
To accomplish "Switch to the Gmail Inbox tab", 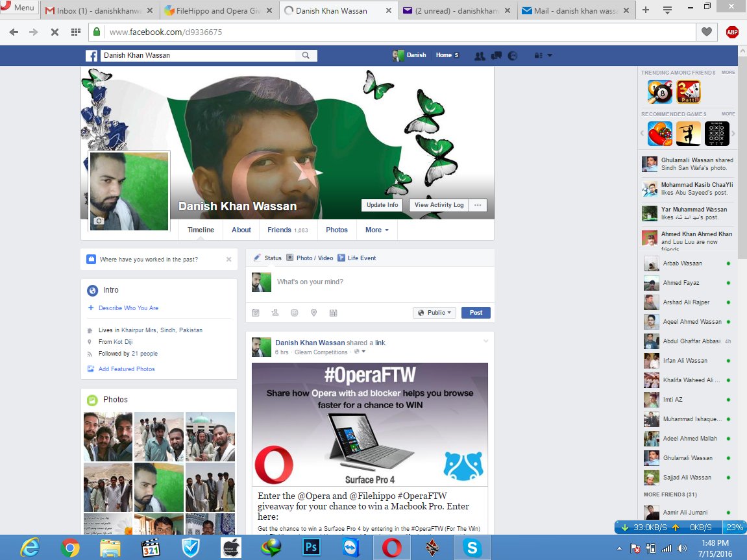I will click(x=99, y=10).
